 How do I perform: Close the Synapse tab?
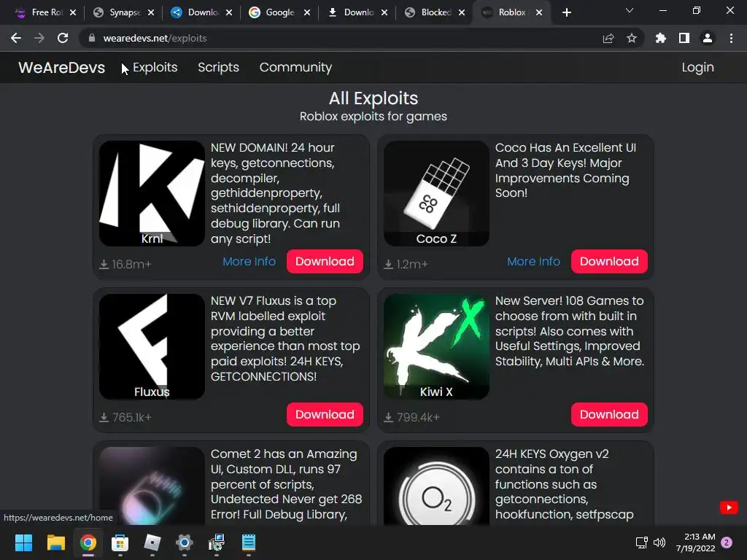pyautogui.click(x=151, y=12)
